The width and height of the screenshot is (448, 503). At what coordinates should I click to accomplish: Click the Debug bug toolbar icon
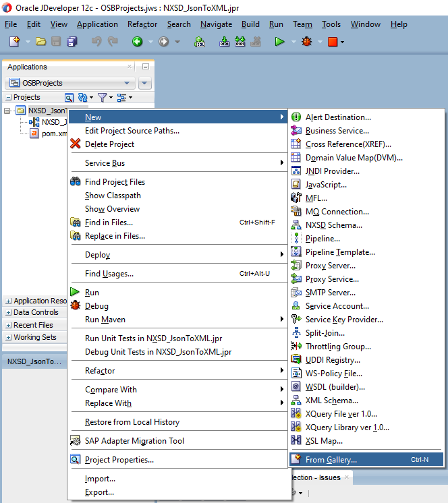(307, 42)
